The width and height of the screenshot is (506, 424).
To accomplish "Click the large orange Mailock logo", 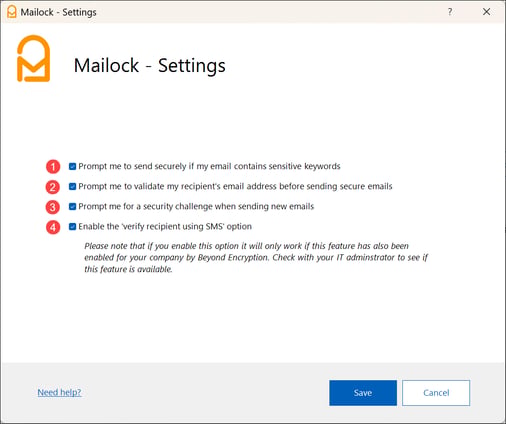I will [33, 58].
